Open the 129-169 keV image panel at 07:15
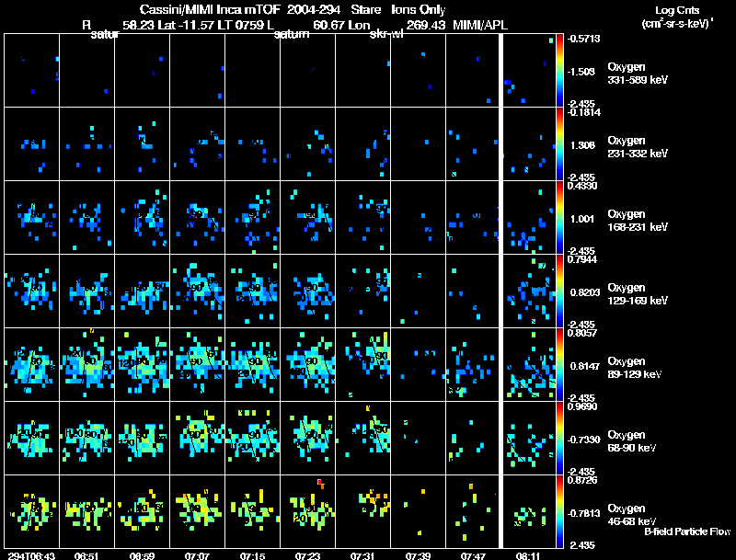 [252, 291]
